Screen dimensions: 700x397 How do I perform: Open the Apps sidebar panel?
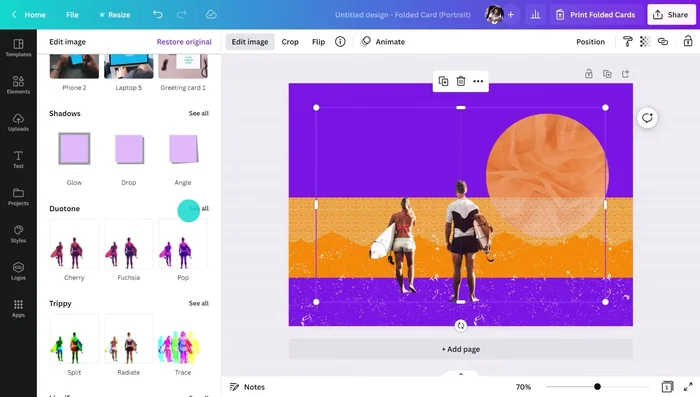tap(18, 308)
